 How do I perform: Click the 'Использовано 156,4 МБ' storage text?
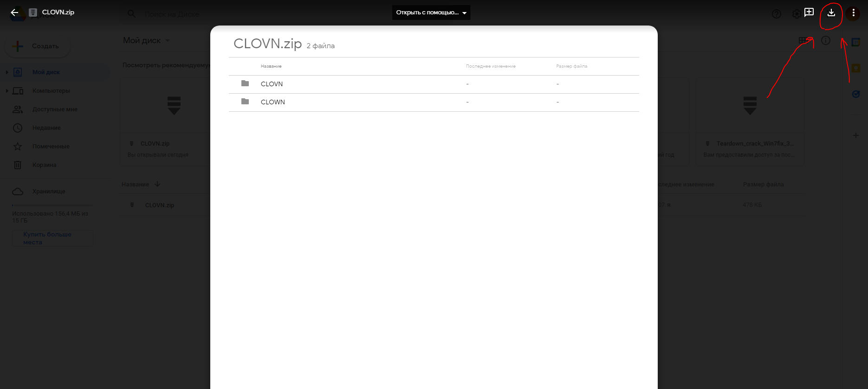(50, 217)
